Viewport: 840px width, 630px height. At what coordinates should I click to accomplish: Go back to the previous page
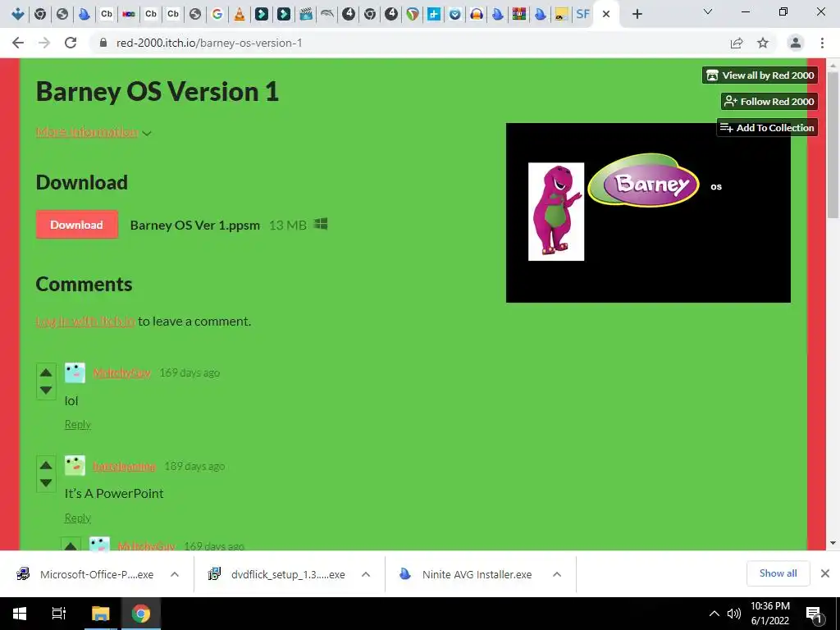point(18,43)
